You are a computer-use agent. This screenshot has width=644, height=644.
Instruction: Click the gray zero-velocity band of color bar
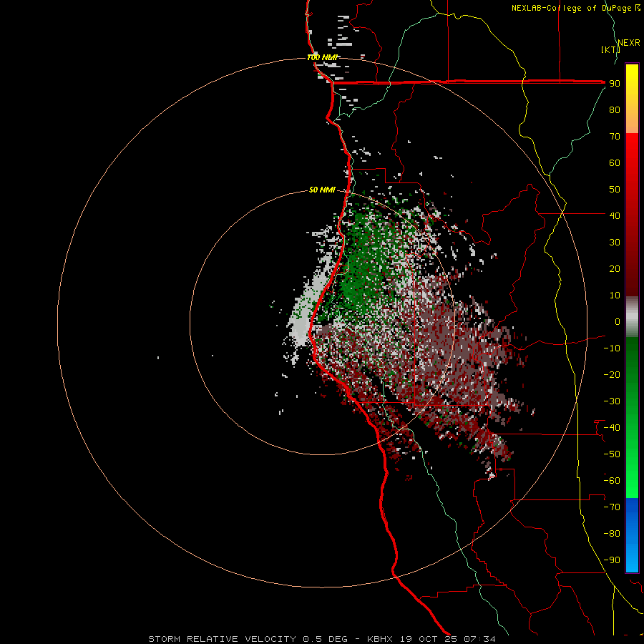pyautogui.click(x=632, y=317)
